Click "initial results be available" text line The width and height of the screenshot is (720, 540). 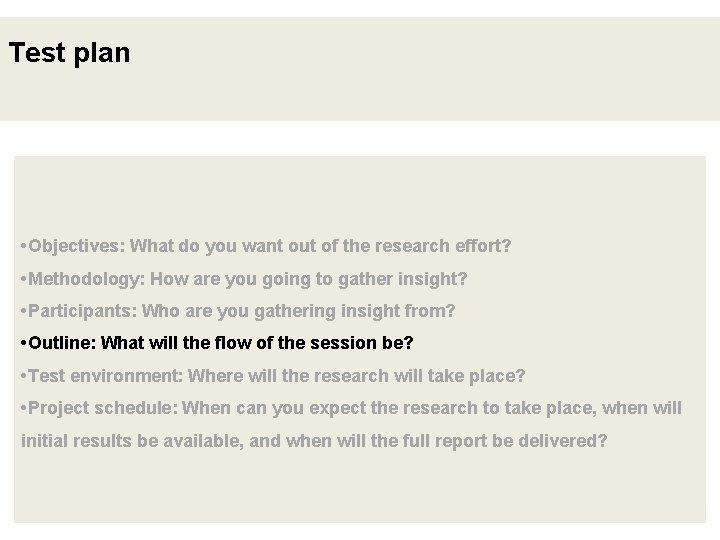pyautogui.click(x=130, y=441)
